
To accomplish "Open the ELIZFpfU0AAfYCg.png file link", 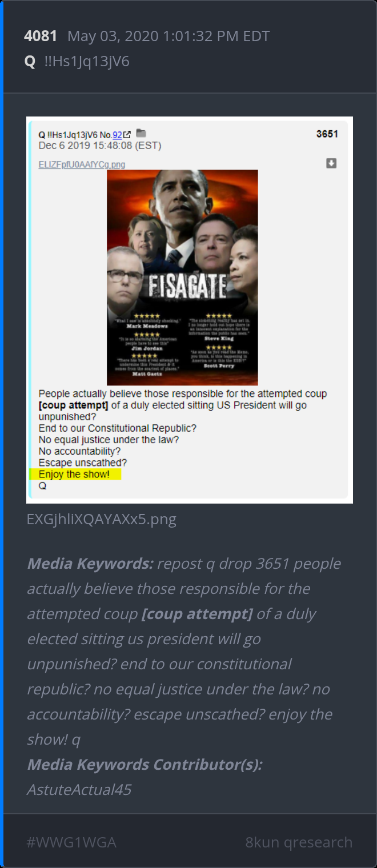I will [x=82, y=164].
